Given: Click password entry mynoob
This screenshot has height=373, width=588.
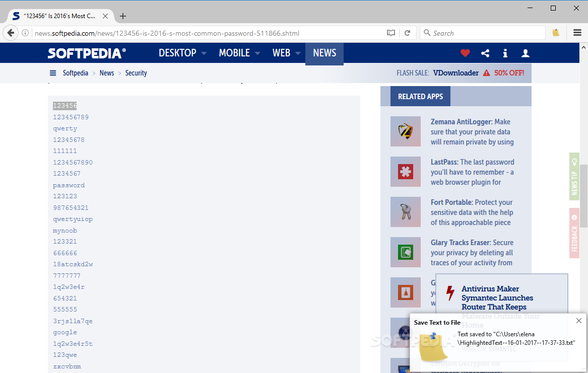Looking at the screenshot, I should pos(65,231).
